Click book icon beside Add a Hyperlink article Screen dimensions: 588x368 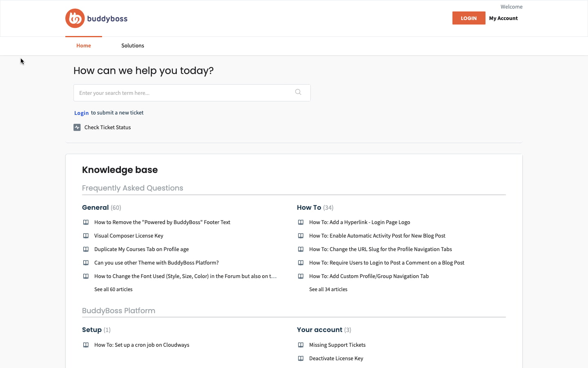click(x=301, y=222)
